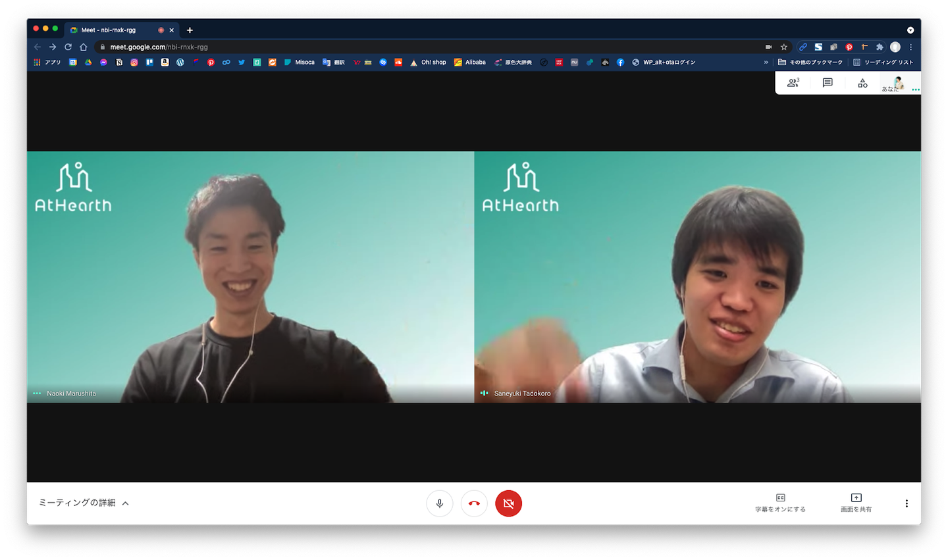Mute the microphone in the call
The height and width of the screenshot is (560, 948).
[439, 503]
